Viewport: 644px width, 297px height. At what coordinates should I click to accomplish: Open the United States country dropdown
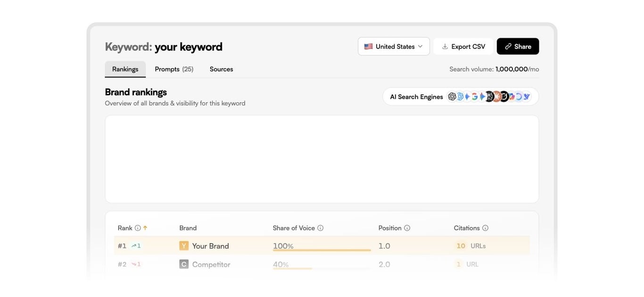(394, 46)
